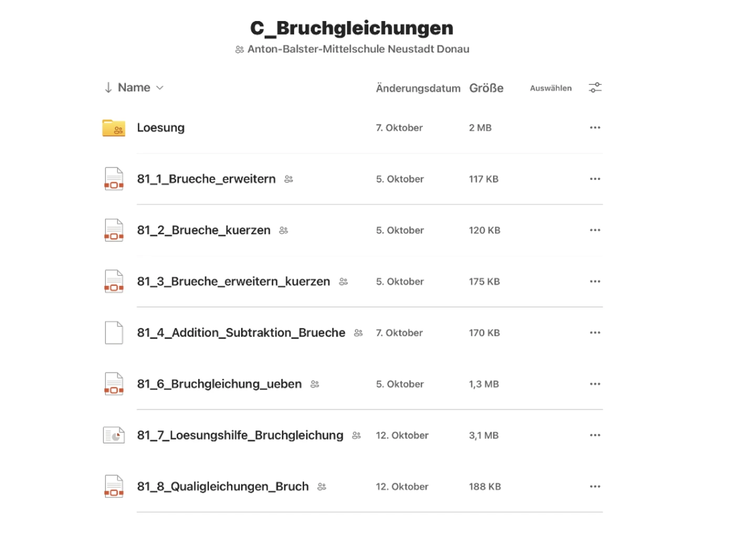
Task: Click the 81_8_Qualigleichungen_Bruch file icon
Action: click(114, 487)
